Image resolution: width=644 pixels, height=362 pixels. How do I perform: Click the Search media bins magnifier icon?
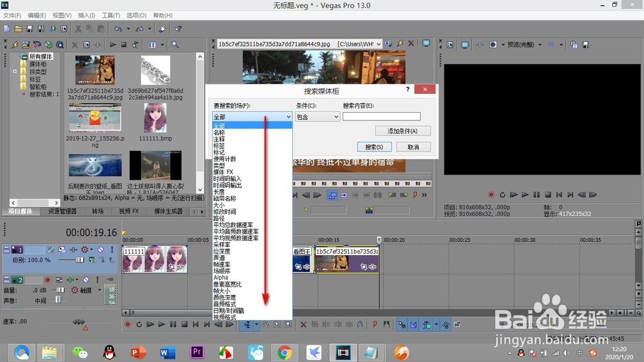tap(175, 44)
